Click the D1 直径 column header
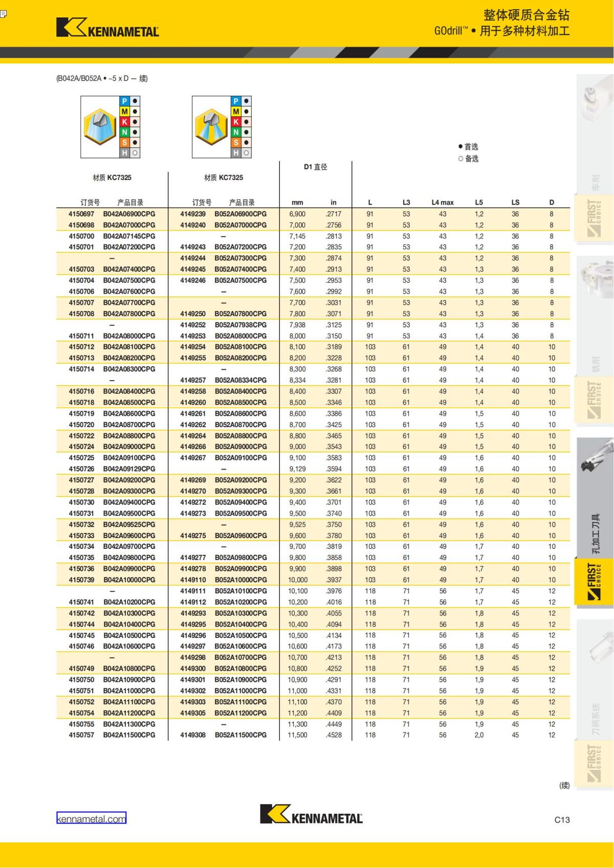614x868 pixels. tap(315, 167)
